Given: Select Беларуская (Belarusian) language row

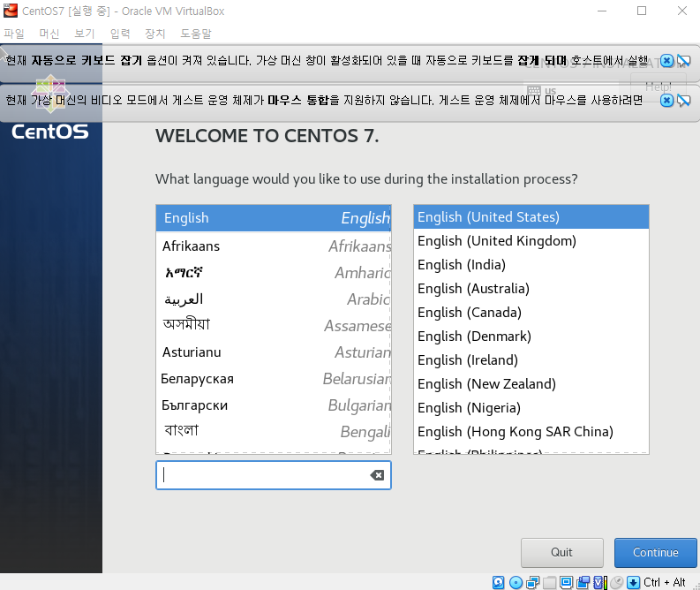Looking at the screenshot, I should [x=274, y=379].
